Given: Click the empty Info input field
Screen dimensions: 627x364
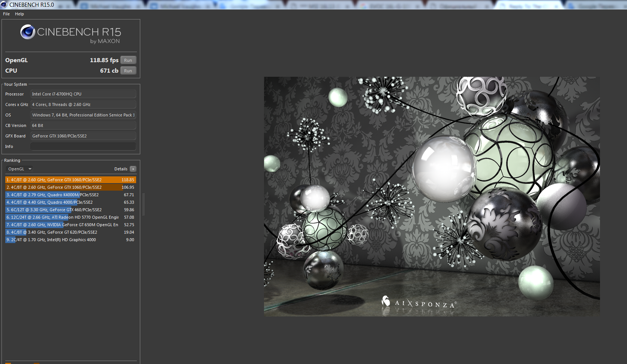Looking at the screenshot, I should (83, 146).
